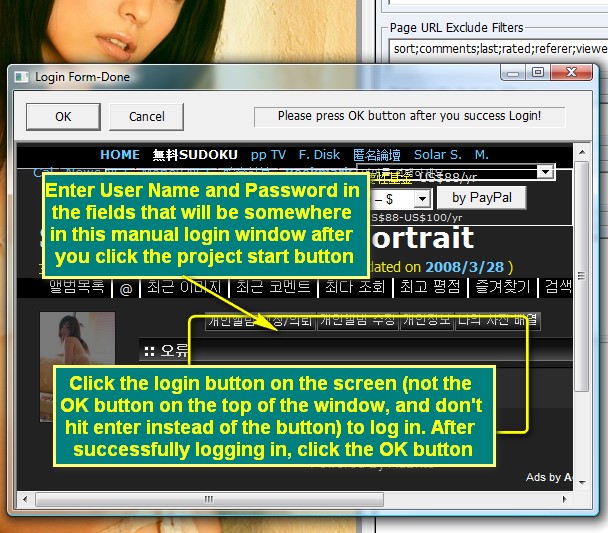
Task: Open the 나의 사진 배열 tab
Action: [x=497, y=321]
